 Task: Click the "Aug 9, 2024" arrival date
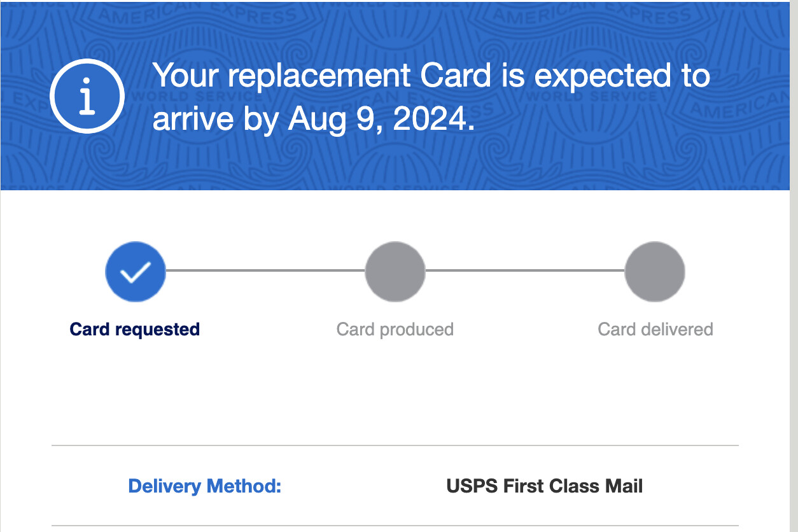click(380, 119)
